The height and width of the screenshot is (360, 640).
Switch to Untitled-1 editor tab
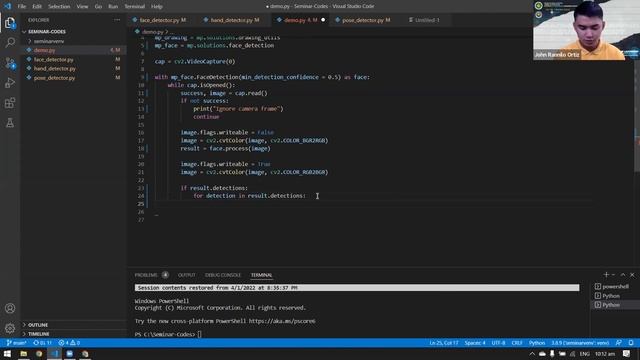(x=427, y=20)
